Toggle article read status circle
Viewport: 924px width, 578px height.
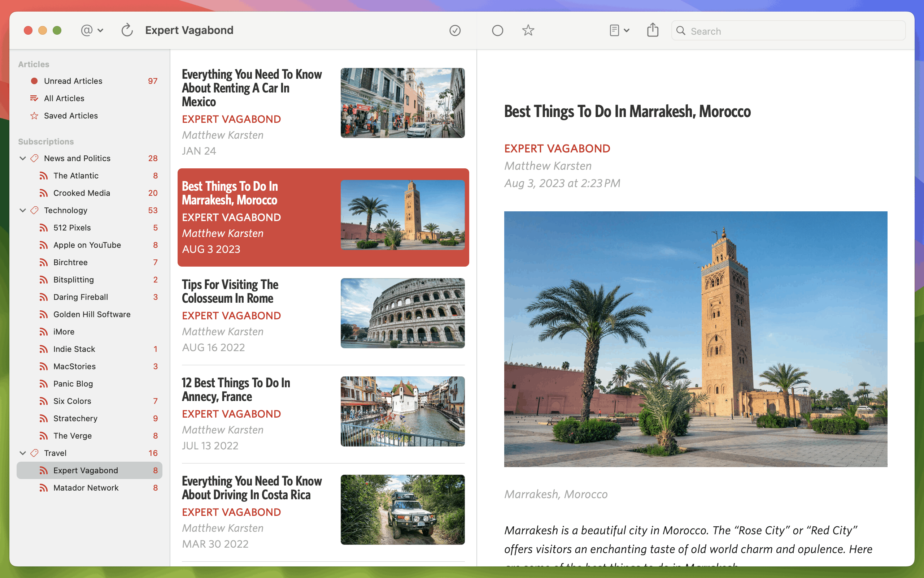pyautogui.click(x=497, y=30)
